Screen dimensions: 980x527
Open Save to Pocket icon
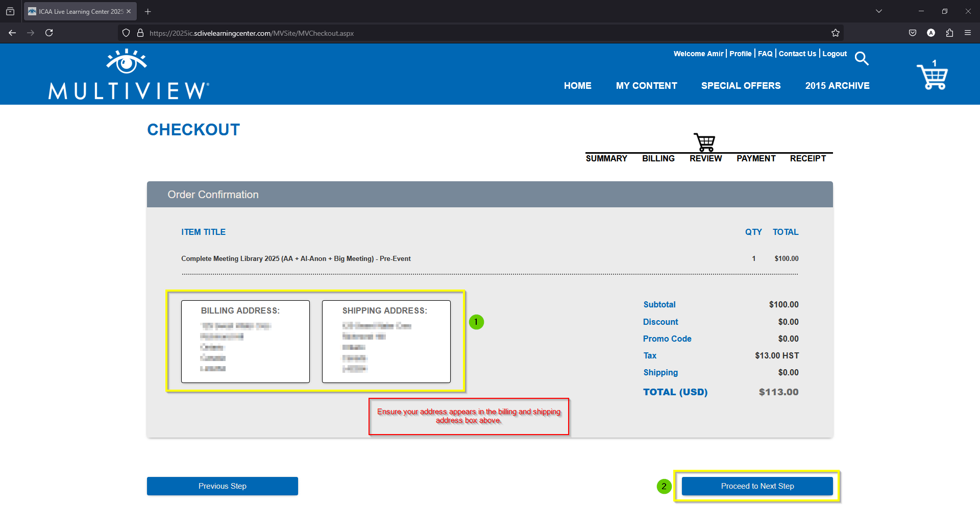click(x=913, y=33)
